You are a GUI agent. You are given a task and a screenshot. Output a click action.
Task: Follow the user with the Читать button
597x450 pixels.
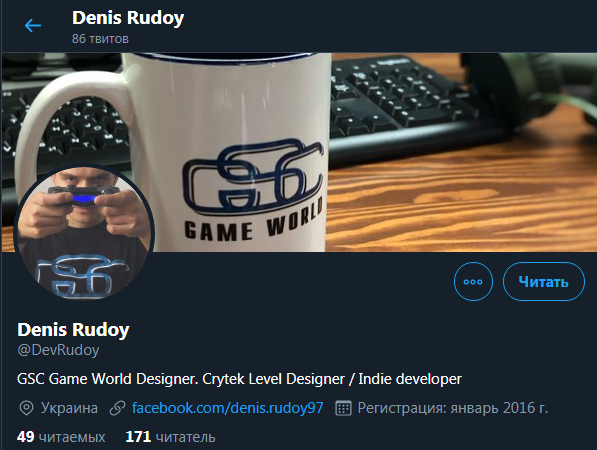544,282
